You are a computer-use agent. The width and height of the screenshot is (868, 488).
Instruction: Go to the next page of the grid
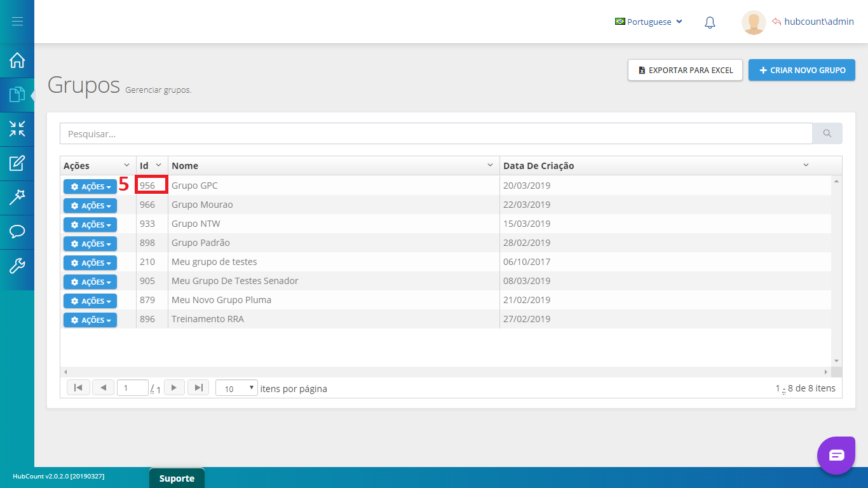click(174, 388)
